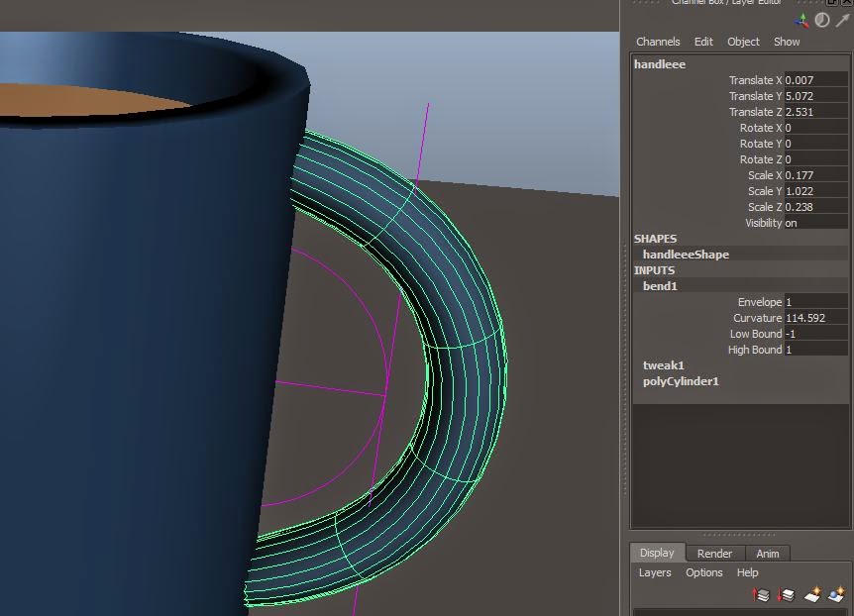Click the Translate Z value field
The image size is (854, 616).
click(x=815, y=112)
